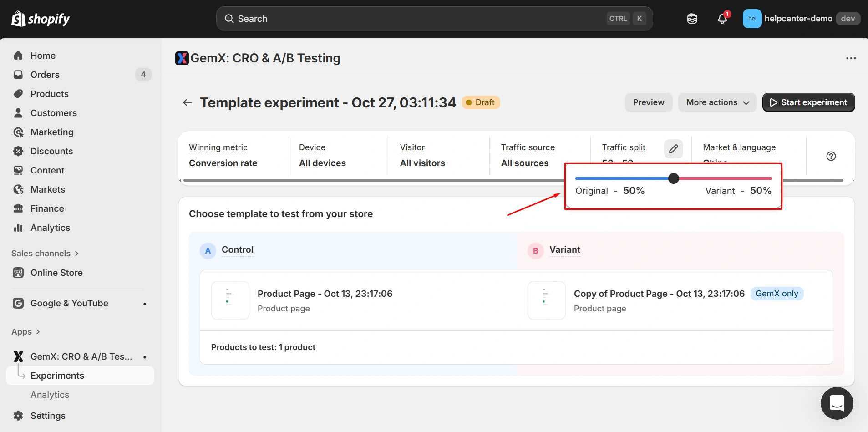Click the Search input field
868x432 pixels.
[419, 19]
